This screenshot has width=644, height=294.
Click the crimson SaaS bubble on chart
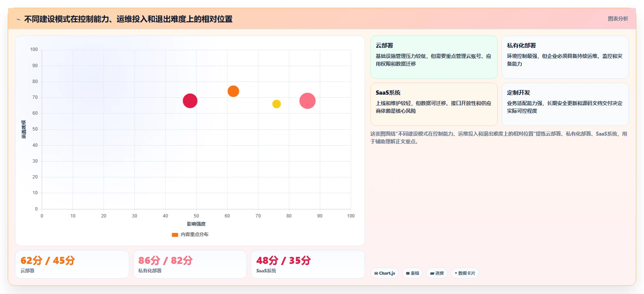(190, 101)
